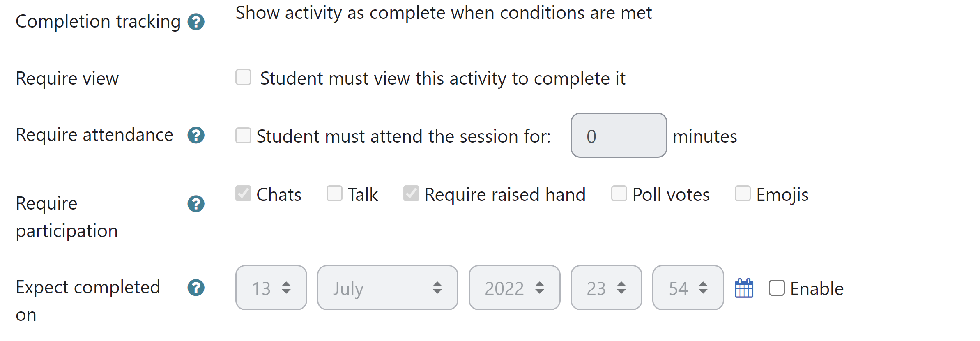Open the hour dropdown showing 23

[x=606, y=288]
